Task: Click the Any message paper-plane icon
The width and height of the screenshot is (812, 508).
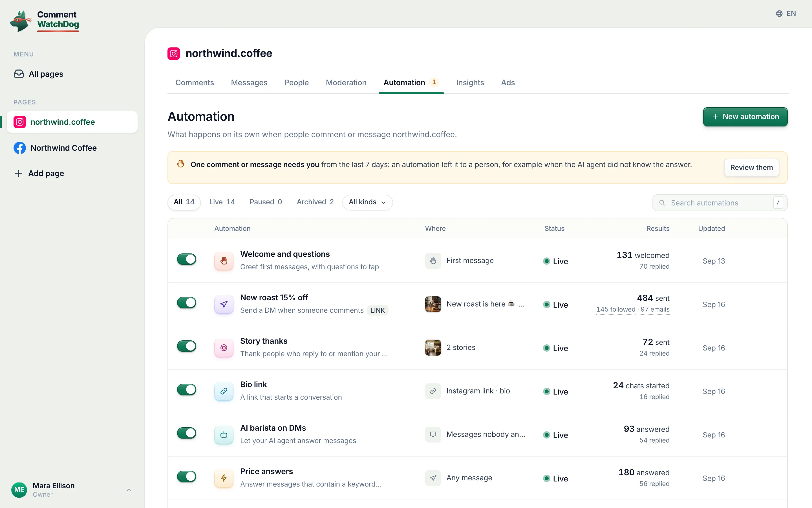Action: (x=433, y=478)
